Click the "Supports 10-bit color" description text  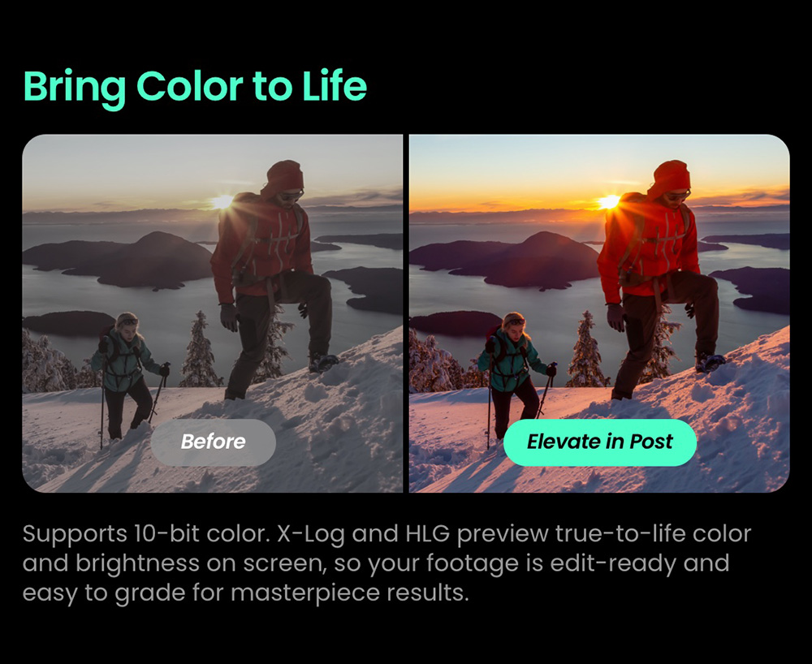pos(146,533)
